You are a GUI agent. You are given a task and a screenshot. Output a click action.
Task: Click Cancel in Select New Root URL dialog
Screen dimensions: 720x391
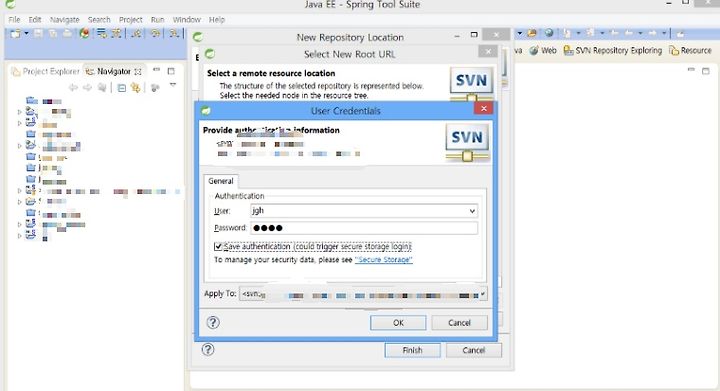(x=473, y=350)
